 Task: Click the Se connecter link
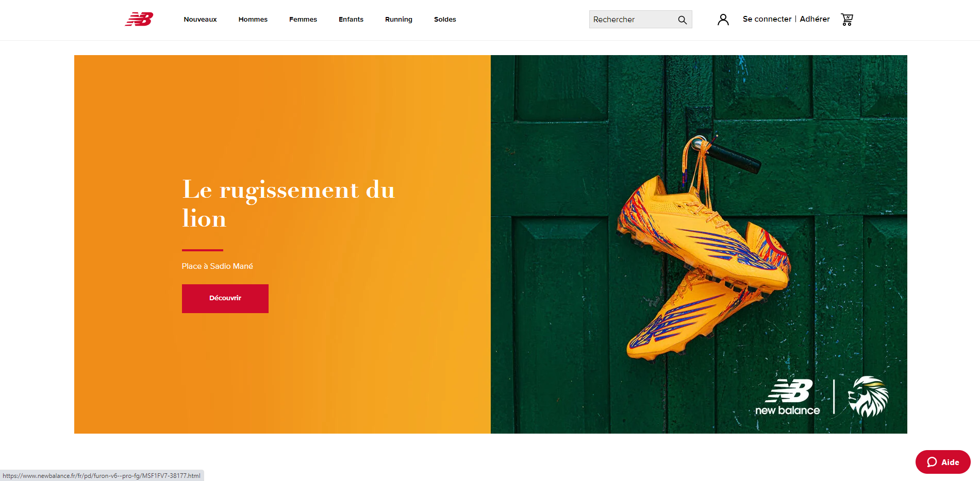click(767, 19)
